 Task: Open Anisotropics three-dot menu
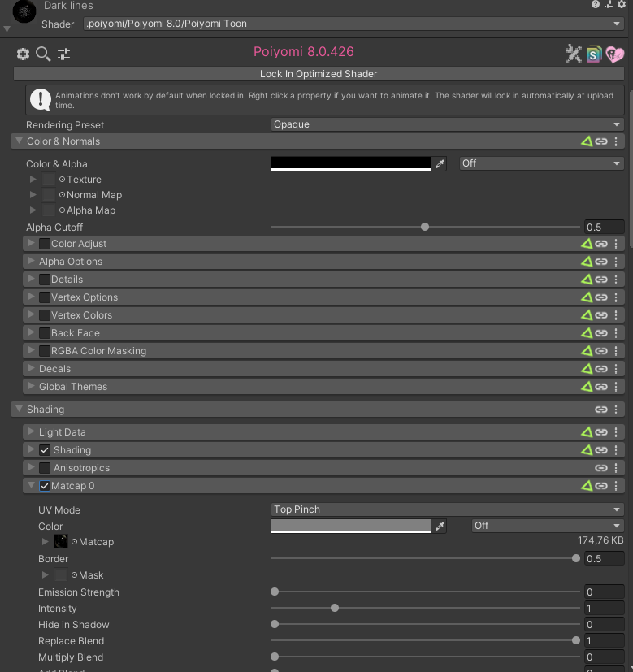(x=616, y=468)
